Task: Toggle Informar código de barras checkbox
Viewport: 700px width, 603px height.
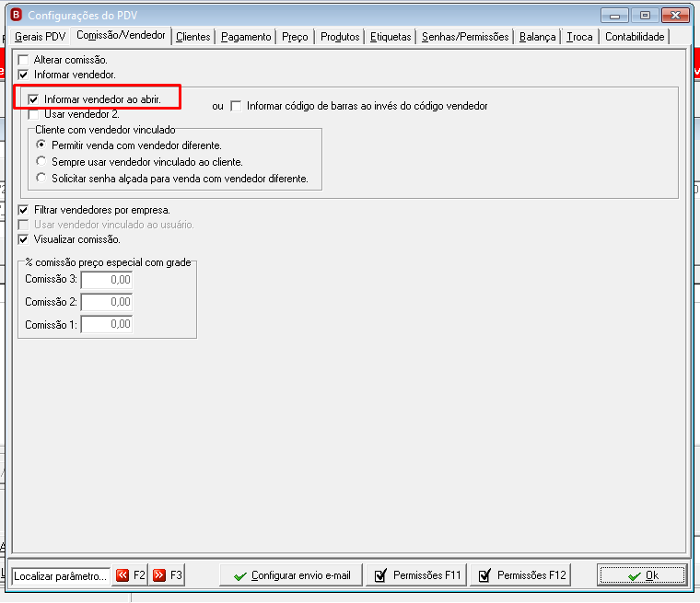Action: click(236, 106)
